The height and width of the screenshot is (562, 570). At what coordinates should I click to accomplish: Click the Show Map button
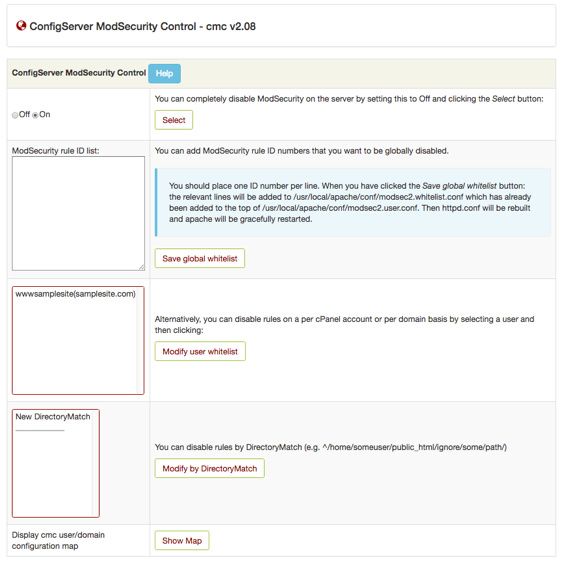[x=182, y=541]
